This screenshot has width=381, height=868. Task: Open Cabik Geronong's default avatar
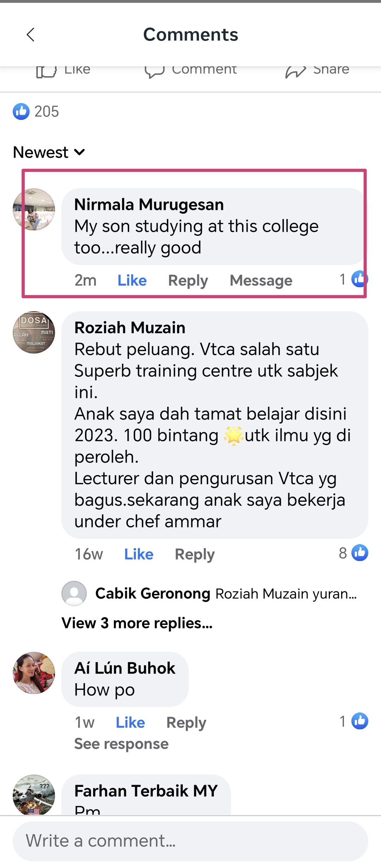(x=74, y=593)
